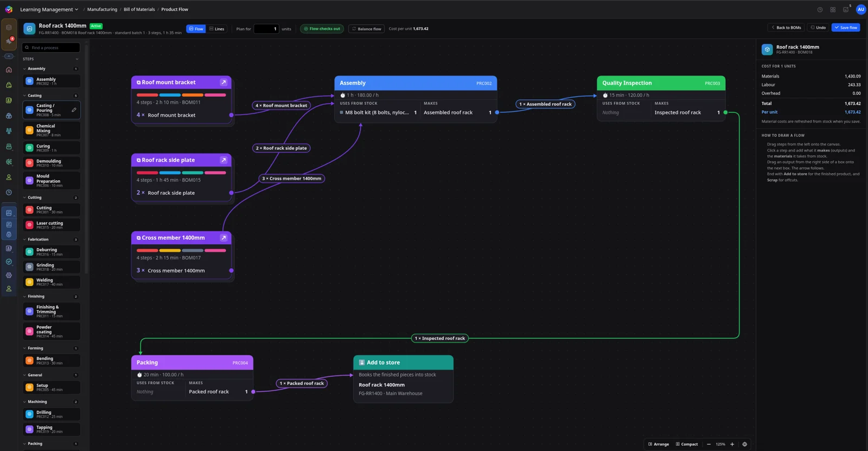Click the Per unit cost link
Screen dimensions: 868x451
[769, 112]
